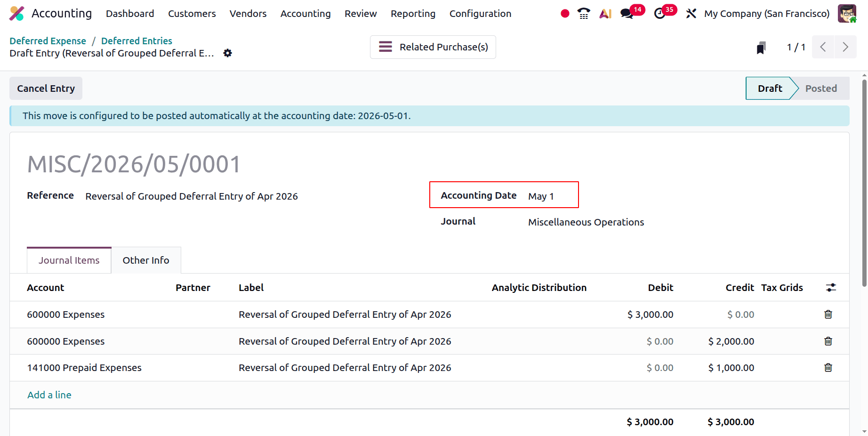Open the Reporting menu
This screenshot has height=436, width=868.
413,14
